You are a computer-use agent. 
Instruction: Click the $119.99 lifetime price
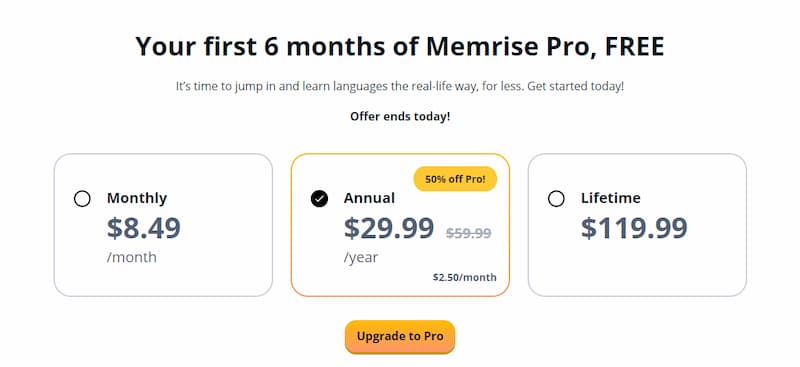[634, 228]
